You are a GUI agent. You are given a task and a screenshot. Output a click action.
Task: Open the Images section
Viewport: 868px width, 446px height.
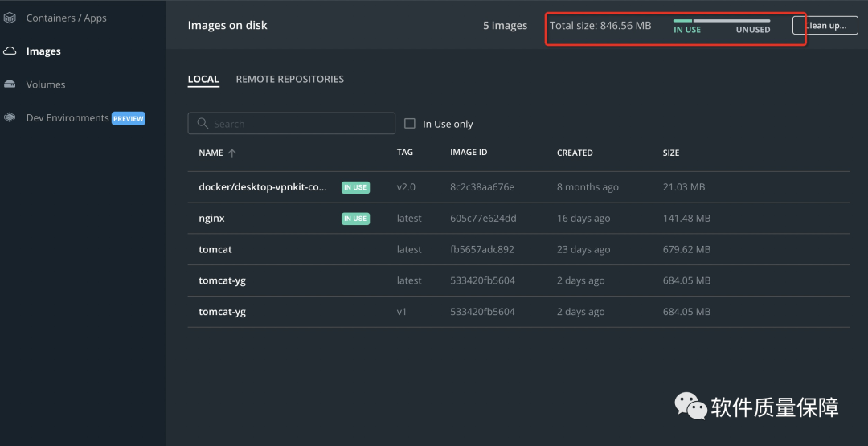coord(43,51)
